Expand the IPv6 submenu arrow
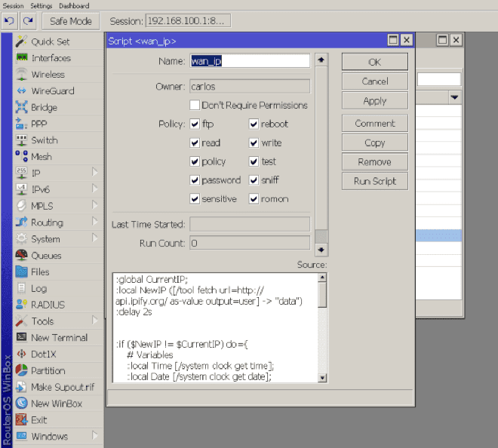The image size is (498, 448). [94, 189]
